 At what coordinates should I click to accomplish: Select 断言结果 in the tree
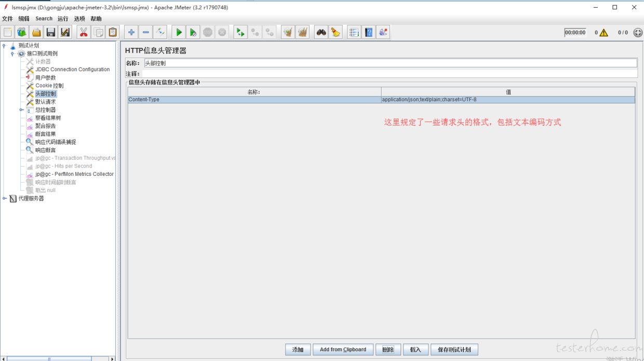[45, 134]
